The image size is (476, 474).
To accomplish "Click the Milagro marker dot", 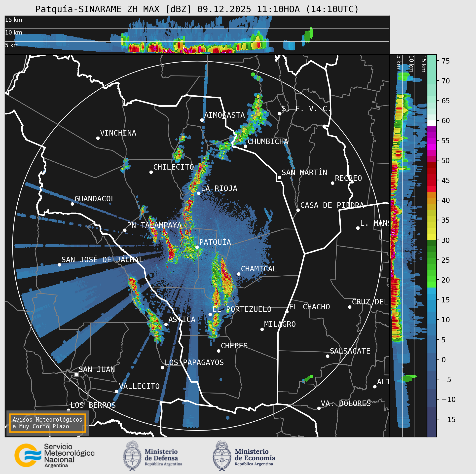I will click(x=262, y=329).
